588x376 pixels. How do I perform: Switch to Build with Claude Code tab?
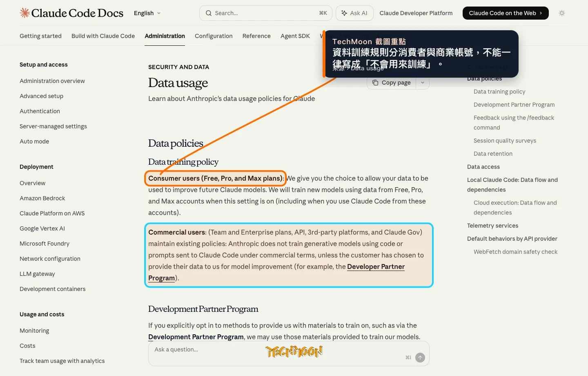coord(103,36)
